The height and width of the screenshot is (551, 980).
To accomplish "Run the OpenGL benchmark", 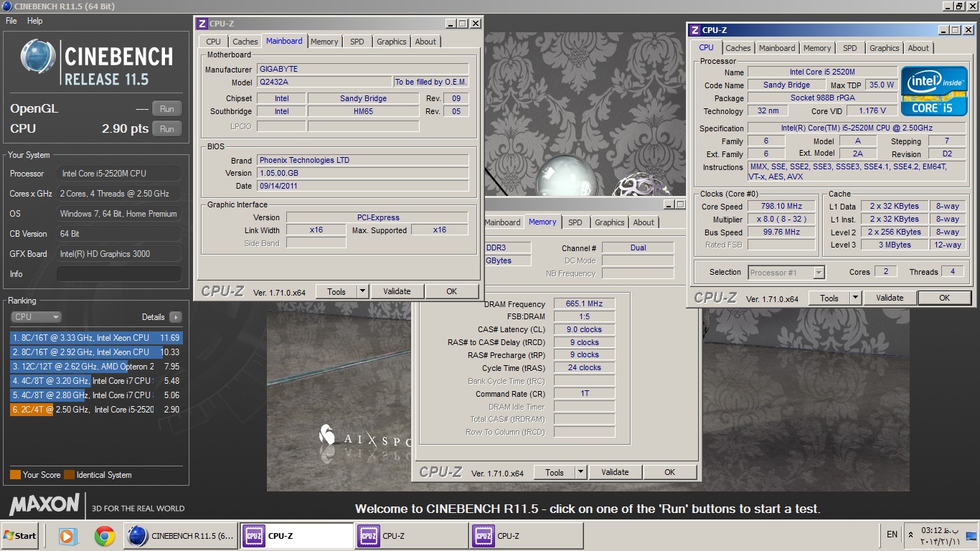I will 166,109.
